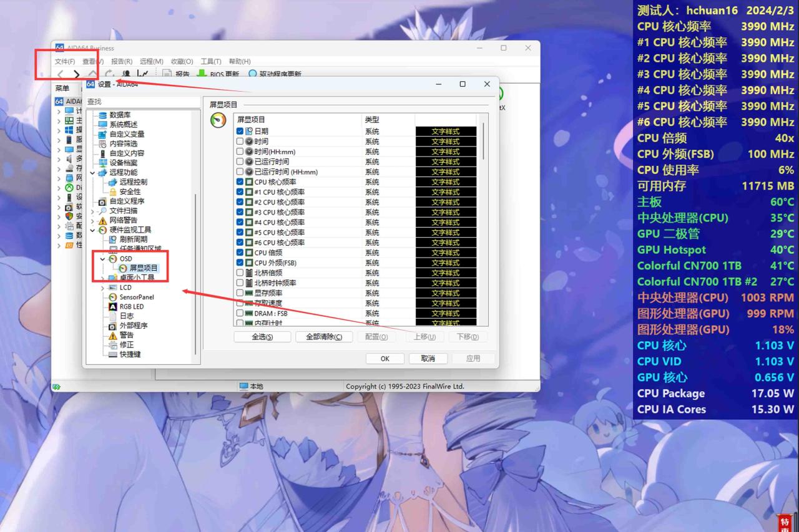
Task: Click the forward arrow in main toolbar
Action: click(76, 74)
